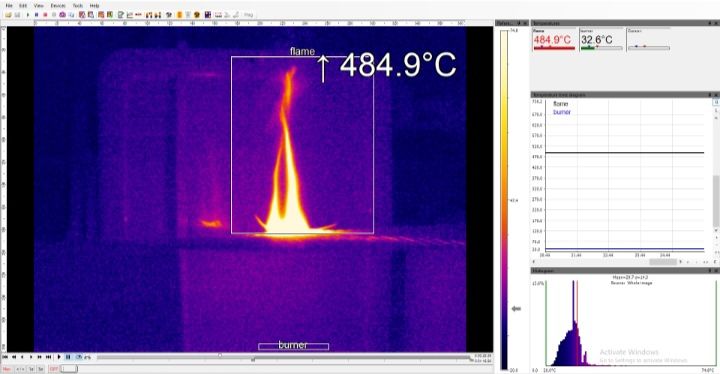Select the burner measurement area label

[293, 345]
